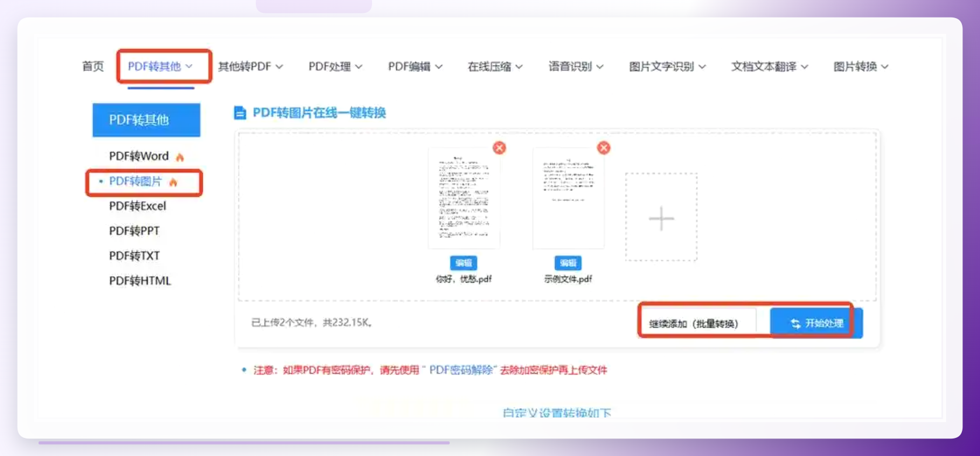Expand the 文档文本翻译 menu

[770, 67]
